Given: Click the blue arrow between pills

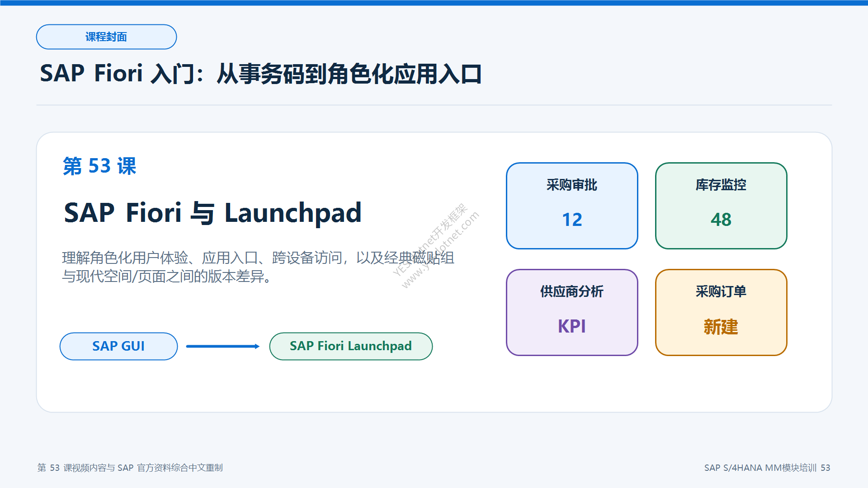Looking at the screenshot, I should [223, 347].
